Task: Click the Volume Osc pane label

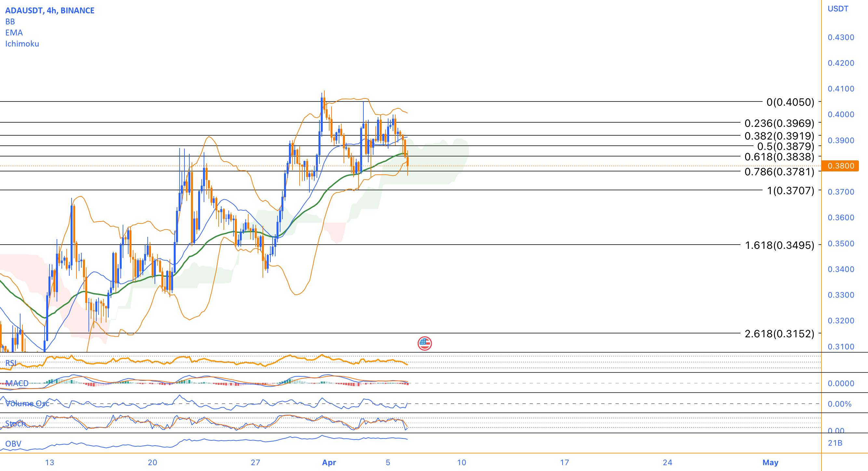Action: (x=27, y=403)
